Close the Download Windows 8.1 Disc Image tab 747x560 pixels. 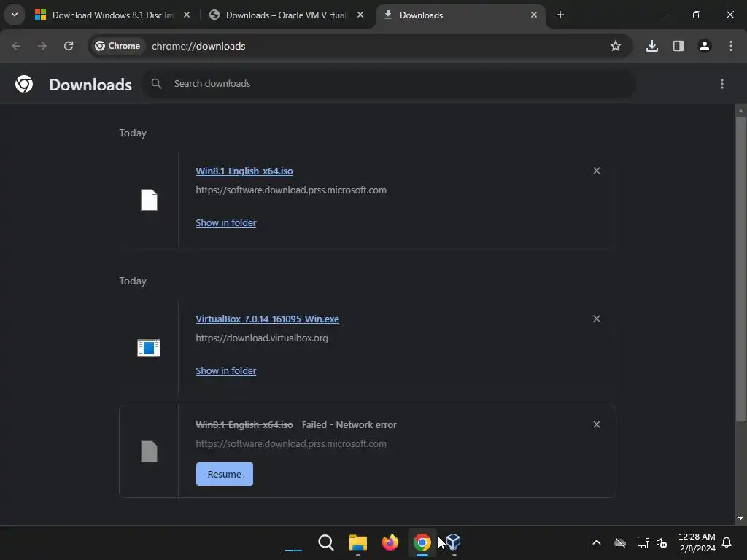pos(187,15)
